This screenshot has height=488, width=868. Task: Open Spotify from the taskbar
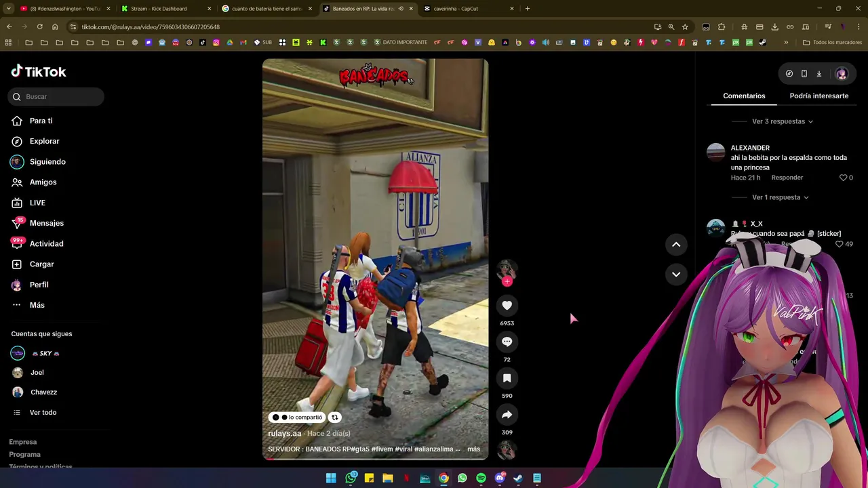(x=481, y=478)
